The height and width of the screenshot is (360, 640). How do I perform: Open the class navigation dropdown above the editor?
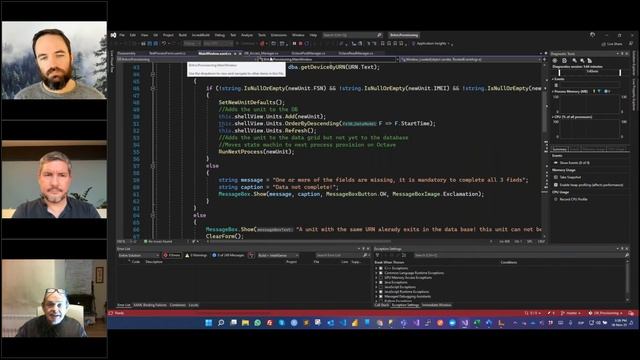[330, 60]
